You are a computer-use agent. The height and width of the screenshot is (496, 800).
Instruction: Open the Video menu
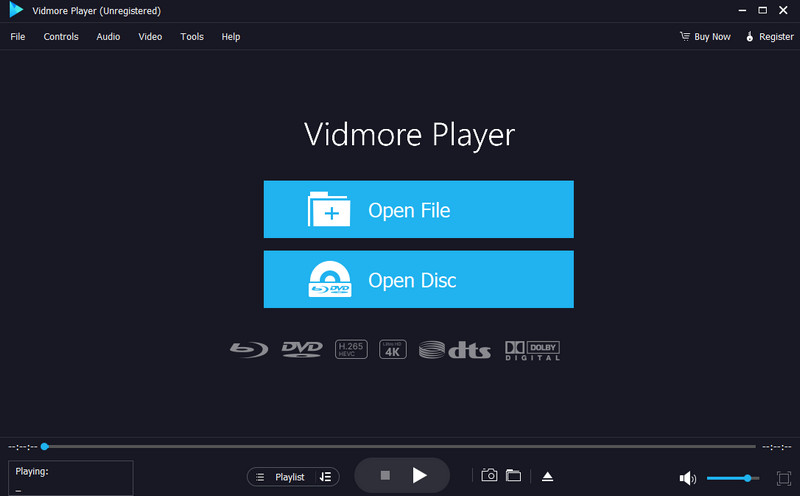click(150, 37)
